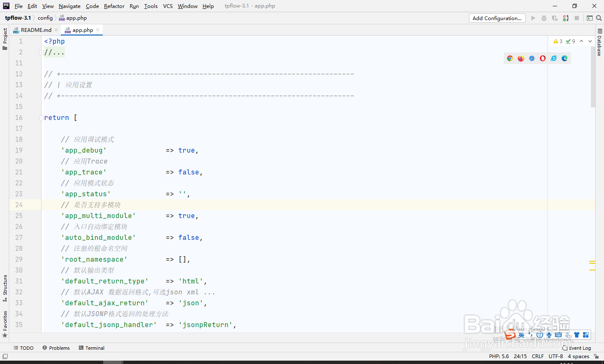Open the Event Log
Screen dimensions: 604x364
pyautogui.click(x=577, y=348)
